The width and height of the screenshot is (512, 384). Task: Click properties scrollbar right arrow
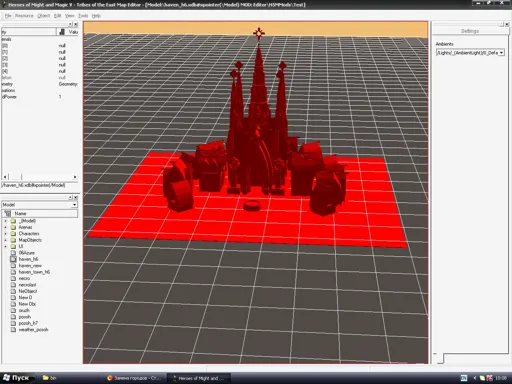point(75,177)
